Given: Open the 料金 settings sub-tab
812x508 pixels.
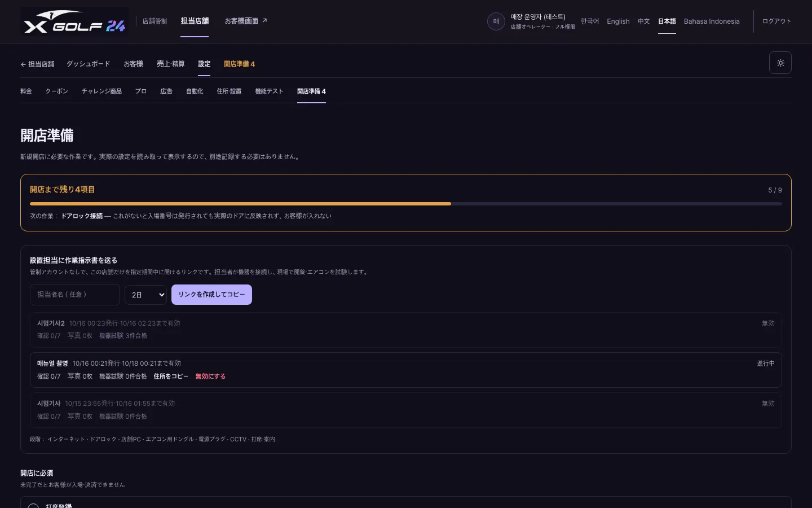Looking at the screenshot, I should tap(26, 91).
